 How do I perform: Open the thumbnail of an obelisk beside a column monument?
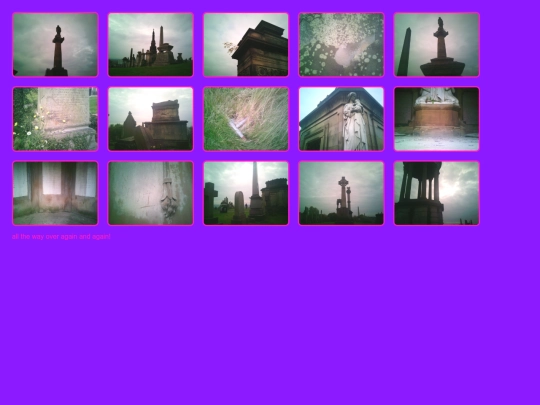coord(437,45)
